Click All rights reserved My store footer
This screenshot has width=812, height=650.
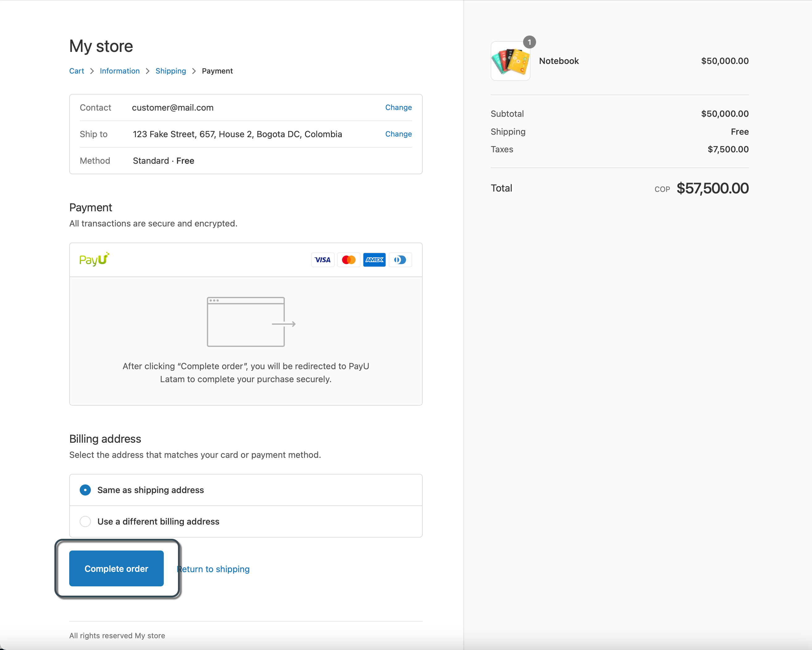(117, 636)
